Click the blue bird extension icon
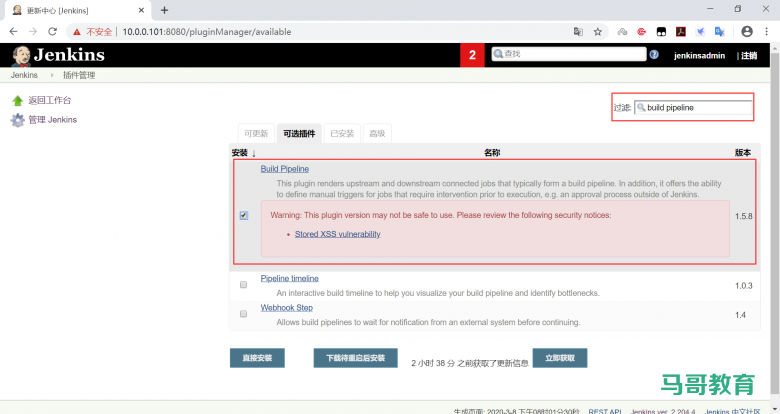The image size is (780, 414). (x=700, y=31)
